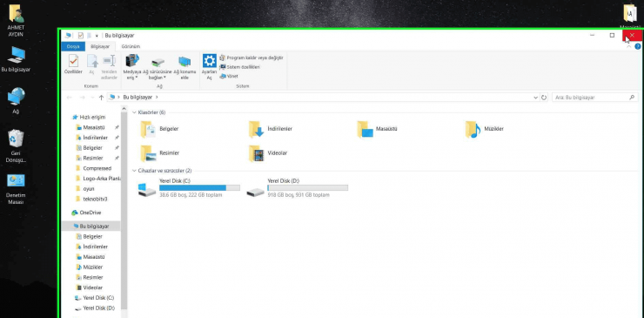Screen dimensions: 644x318
Task: Click Program kaldır veya değiştir
Action: [x=251, y=58]
